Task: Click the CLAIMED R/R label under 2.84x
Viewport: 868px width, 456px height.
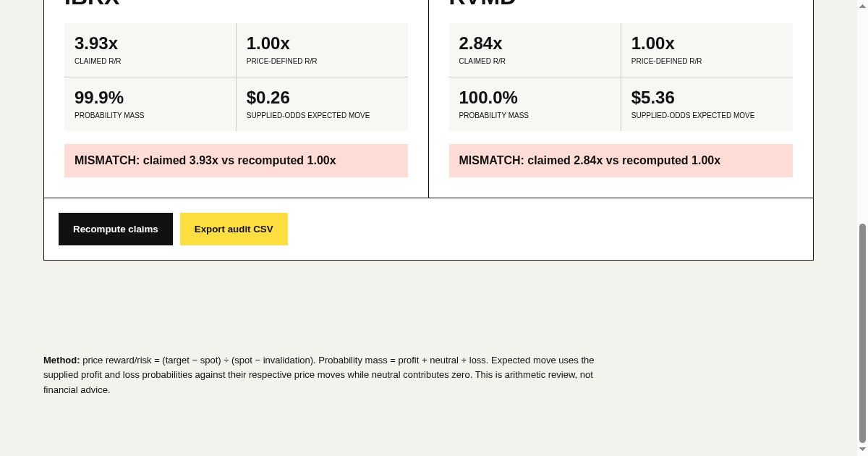Action: tap(482, 62)
